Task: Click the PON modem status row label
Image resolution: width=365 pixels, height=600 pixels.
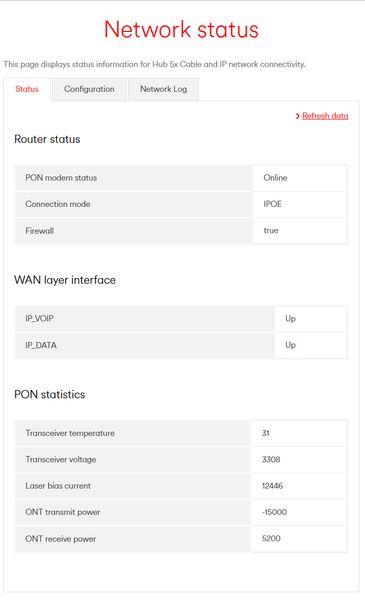Action: [x=61, y=178]
